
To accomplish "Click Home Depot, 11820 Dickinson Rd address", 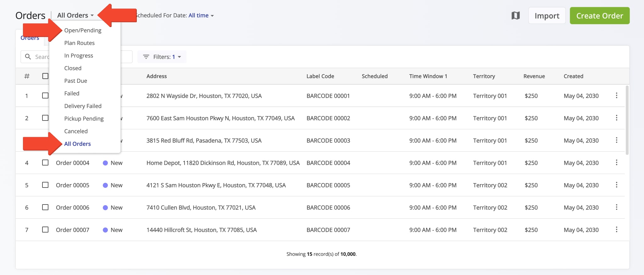I will (x=223, y=163).
